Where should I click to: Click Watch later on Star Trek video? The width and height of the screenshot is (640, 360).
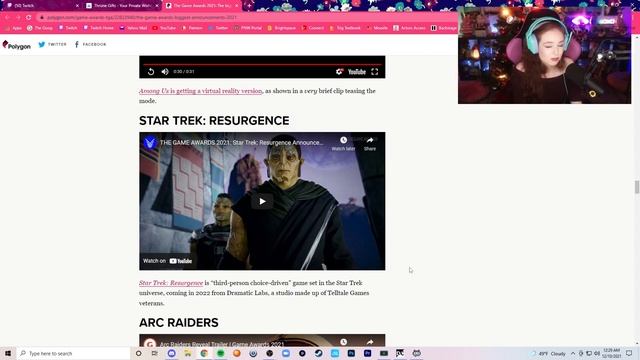(343, 143)
